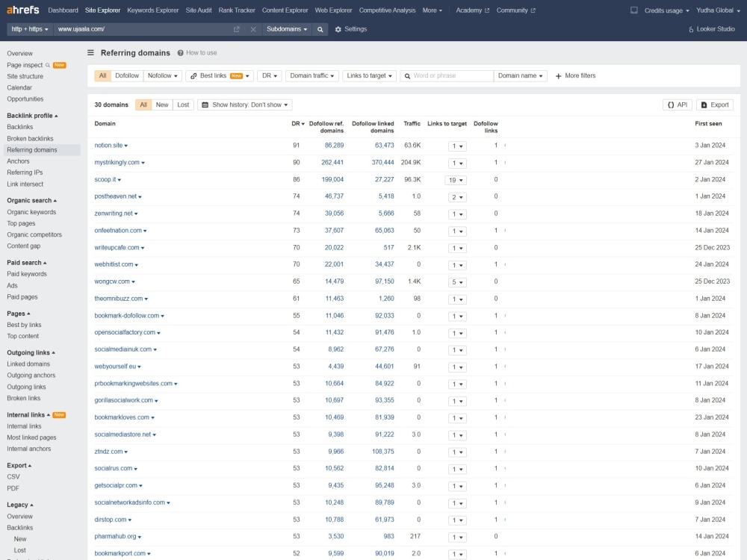Go to Site Audit
747x560 pixels.
198,10
